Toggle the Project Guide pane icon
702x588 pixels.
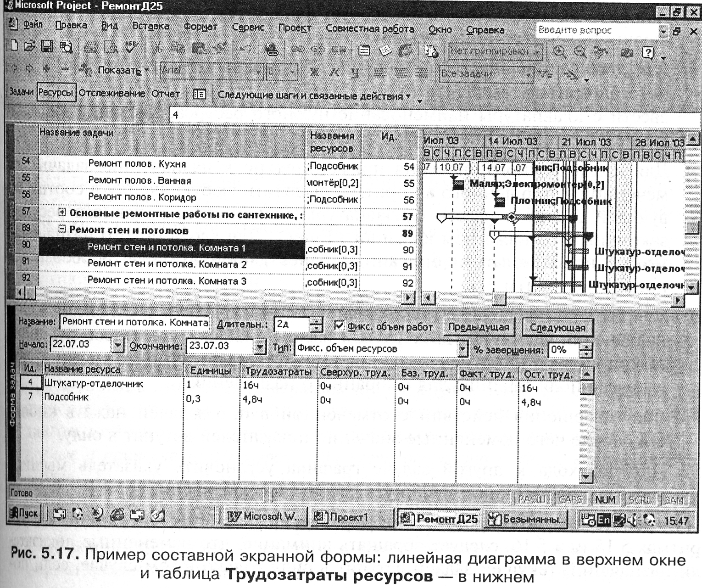click(199, 94)
